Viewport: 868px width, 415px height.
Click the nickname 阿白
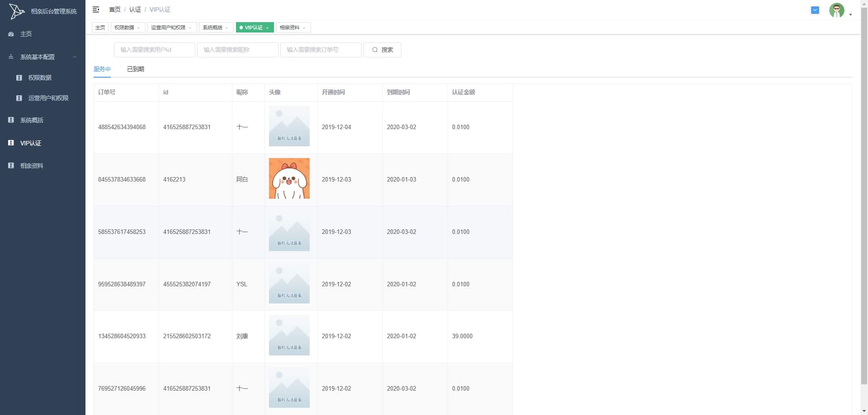tap(242, 179)
